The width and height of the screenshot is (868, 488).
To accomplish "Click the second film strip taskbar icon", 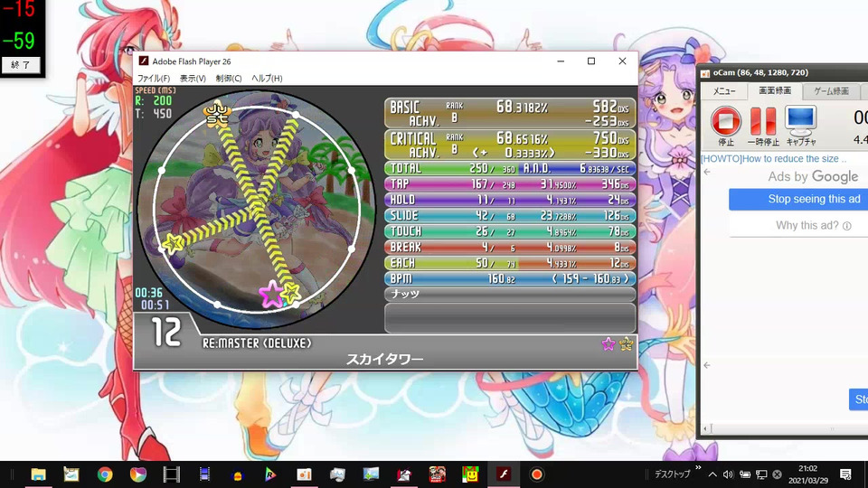I will 204,474.
